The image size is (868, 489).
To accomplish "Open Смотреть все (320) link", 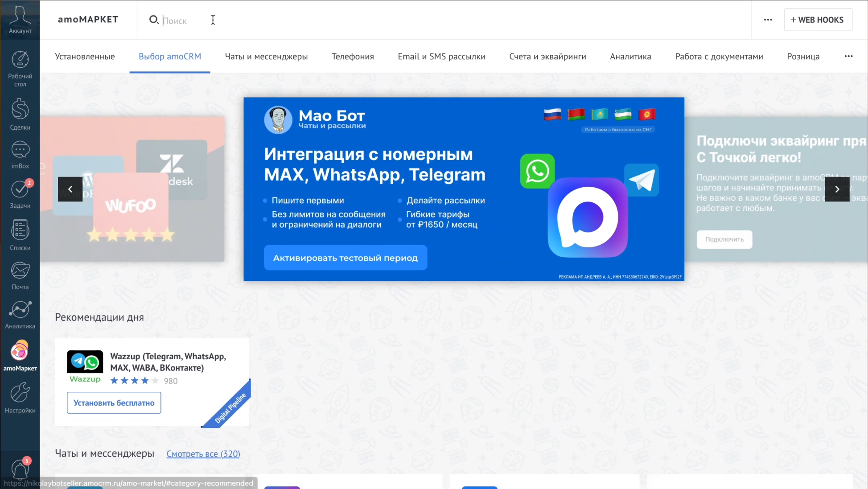I will coord(203,454).
